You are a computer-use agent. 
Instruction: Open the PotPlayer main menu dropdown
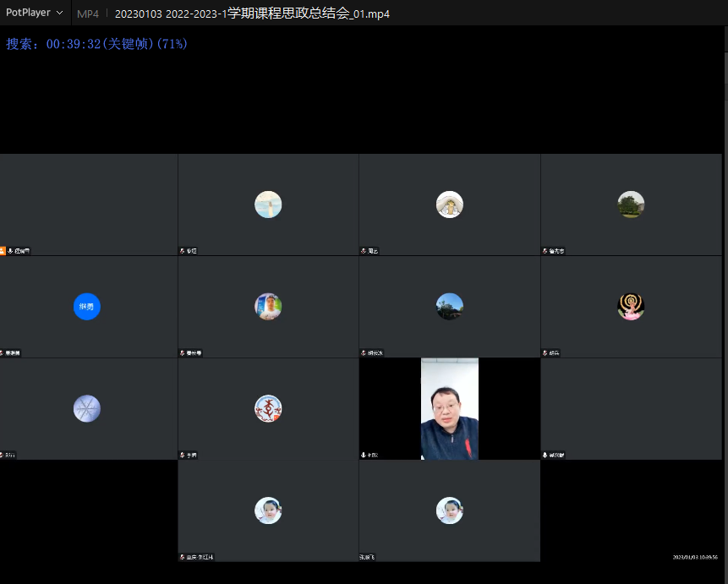tap(34, 13)
